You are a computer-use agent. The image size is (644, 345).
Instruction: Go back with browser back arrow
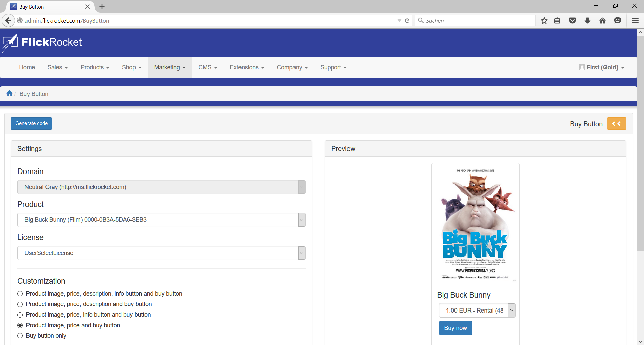coord(8,21)
